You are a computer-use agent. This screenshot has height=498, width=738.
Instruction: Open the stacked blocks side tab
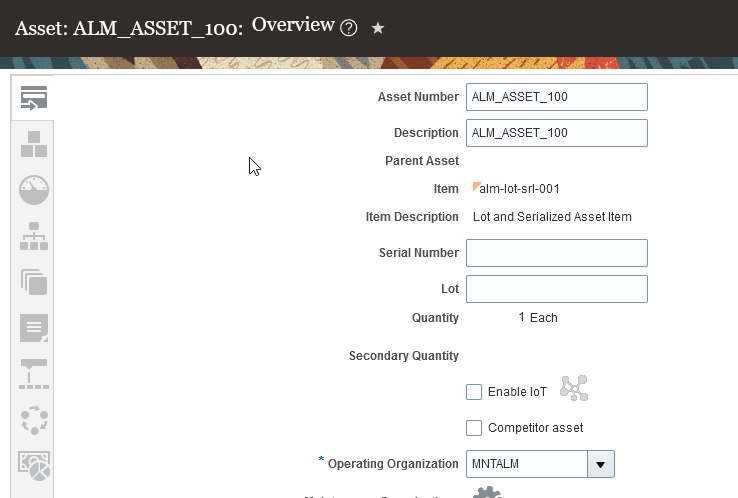point(34,144)
